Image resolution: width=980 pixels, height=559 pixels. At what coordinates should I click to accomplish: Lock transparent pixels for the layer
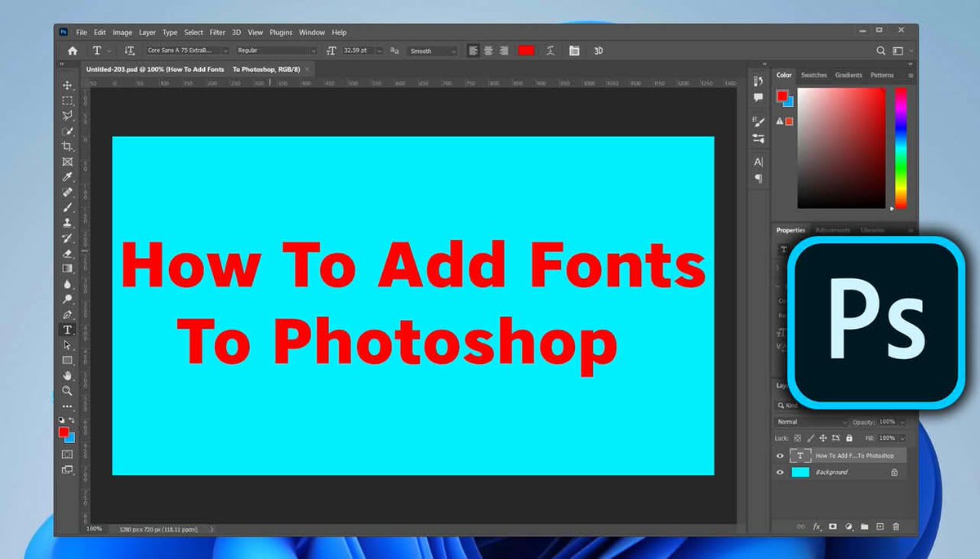(x=796, y=438)
